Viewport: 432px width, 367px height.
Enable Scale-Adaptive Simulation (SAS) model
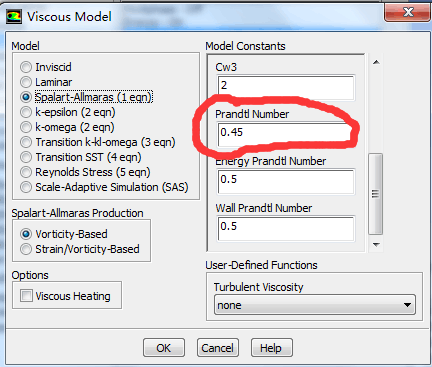click(x=26, y=187)
